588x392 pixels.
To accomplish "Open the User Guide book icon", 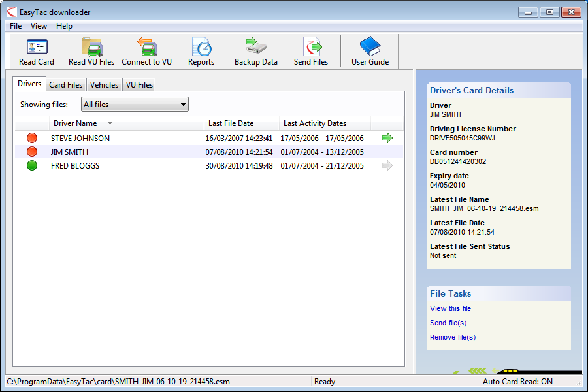I will 370,46.
